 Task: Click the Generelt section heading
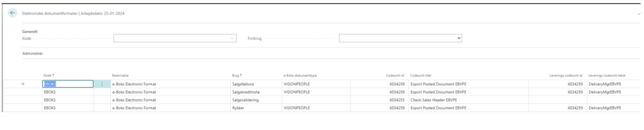(x=30, y=32)
